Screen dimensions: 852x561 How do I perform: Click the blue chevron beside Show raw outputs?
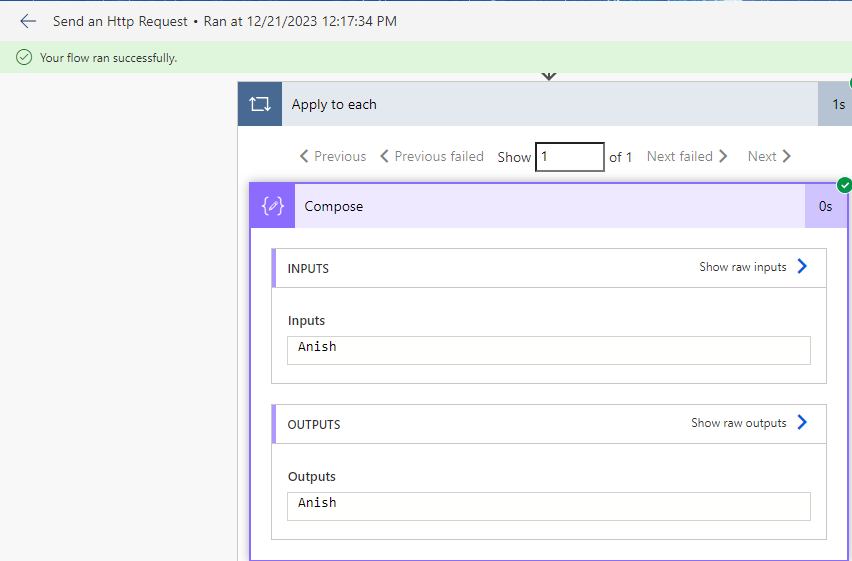[x=802, y=422]
